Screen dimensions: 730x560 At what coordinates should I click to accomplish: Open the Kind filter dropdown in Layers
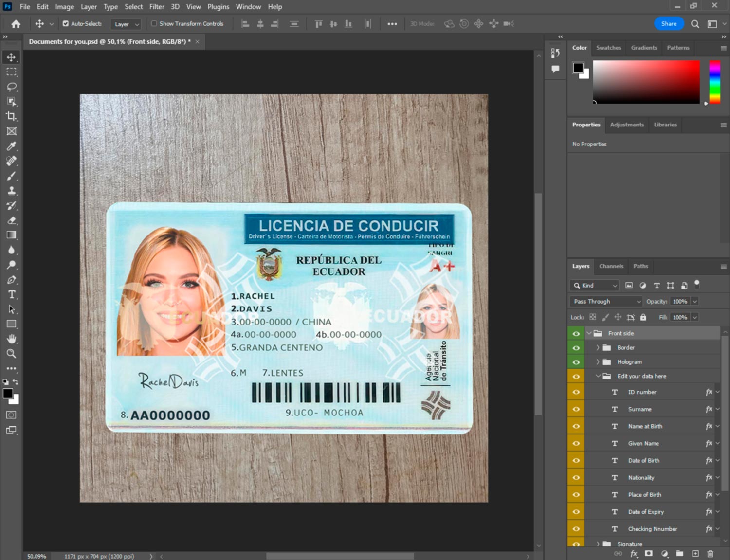[x=595, y=286]
